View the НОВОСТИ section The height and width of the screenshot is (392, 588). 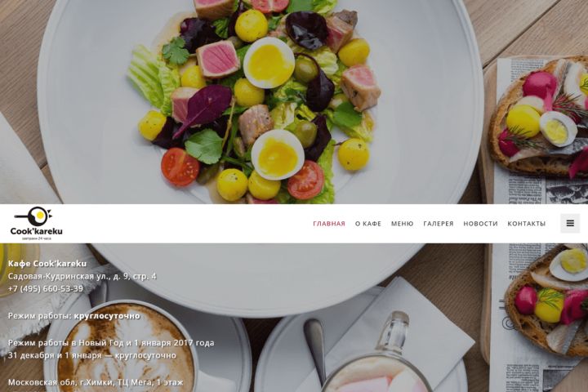[x=480, y=224]
